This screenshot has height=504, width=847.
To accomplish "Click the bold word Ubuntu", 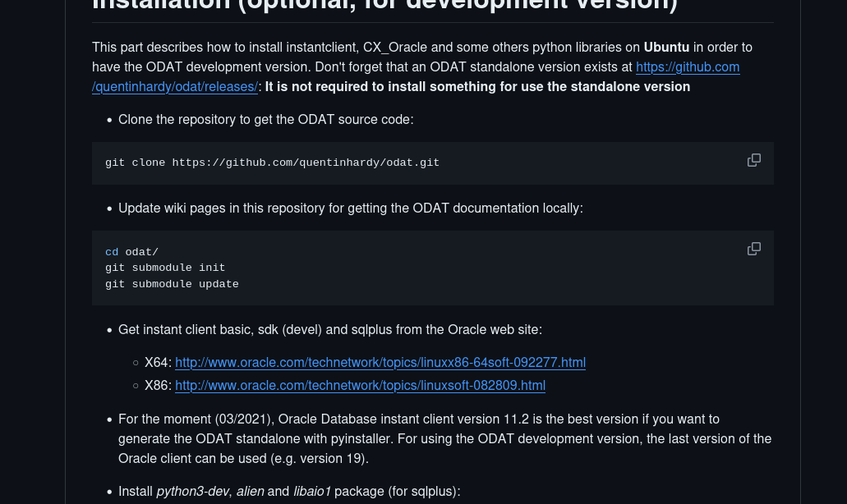I will click(x=666, y=48).
